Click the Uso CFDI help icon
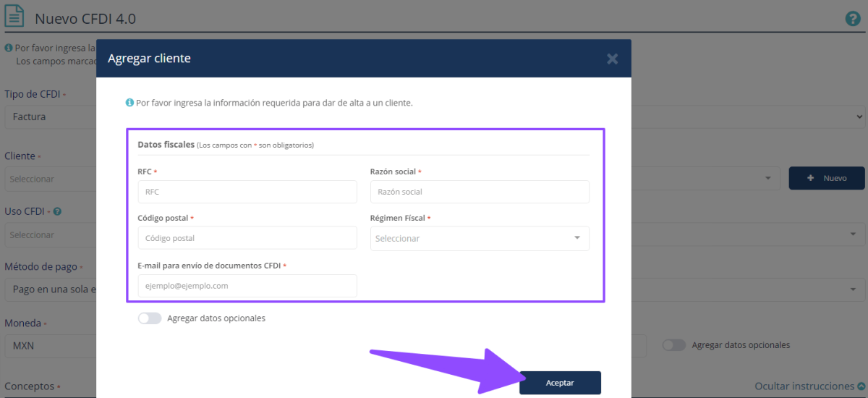The height and width of the screenshot is (398, 868). pos(57,212)
